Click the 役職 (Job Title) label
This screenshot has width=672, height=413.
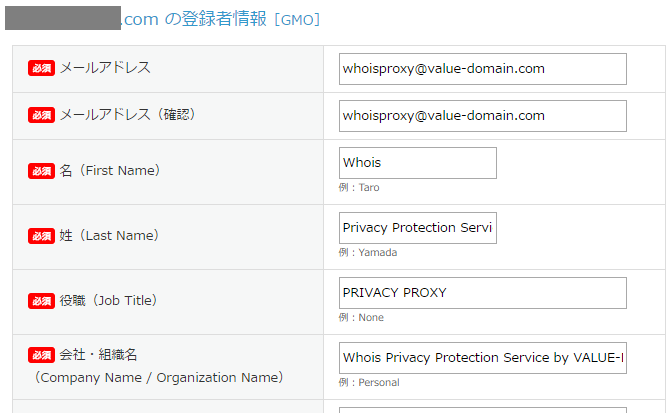click(108, 301)
